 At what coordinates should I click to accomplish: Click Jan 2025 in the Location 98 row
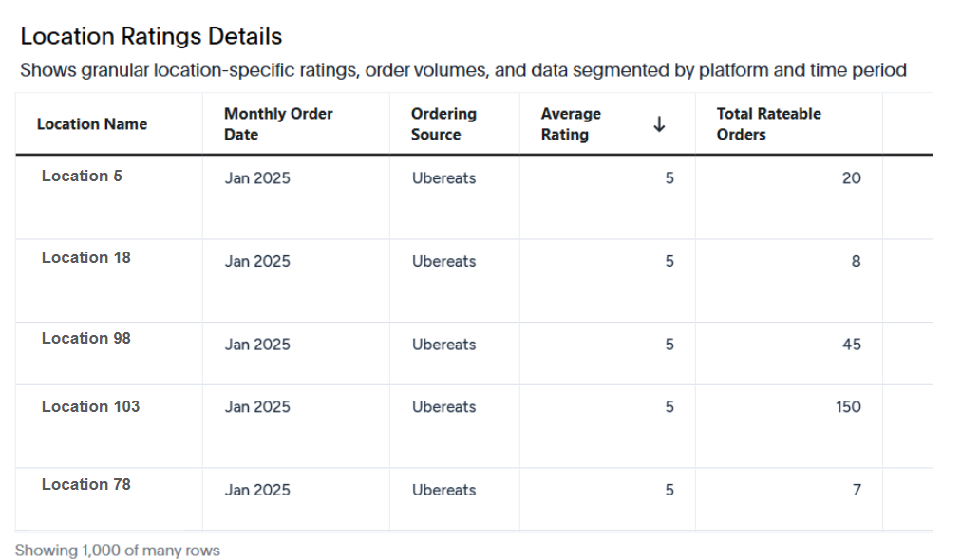pyautogui.click(x=256, y=345)
